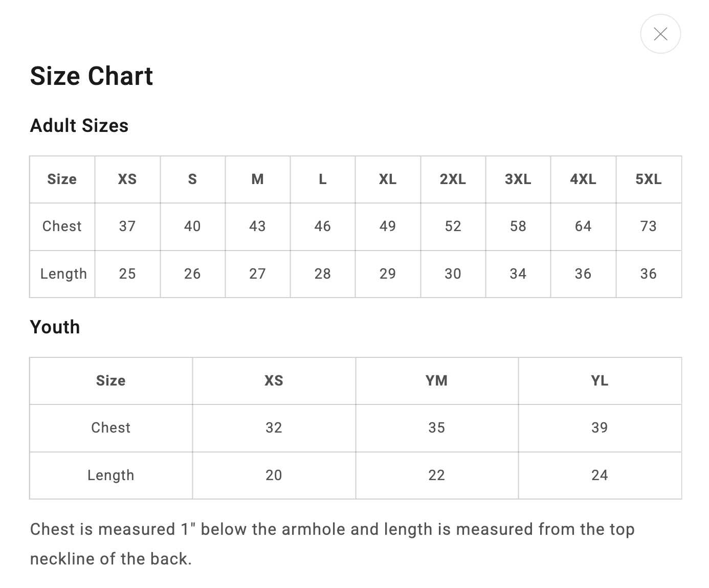Click the Youth section heading
Screen dimensions: 709x588
(55, 327)
